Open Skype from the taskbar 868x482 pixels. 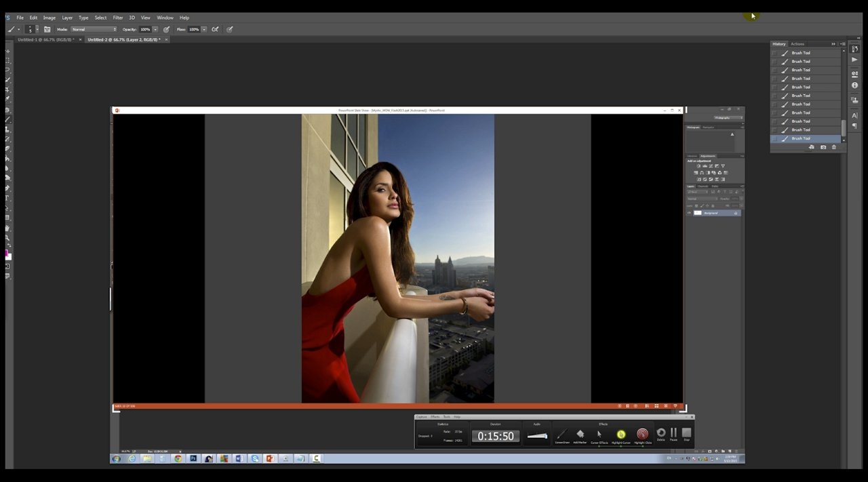tap(255, 459)
